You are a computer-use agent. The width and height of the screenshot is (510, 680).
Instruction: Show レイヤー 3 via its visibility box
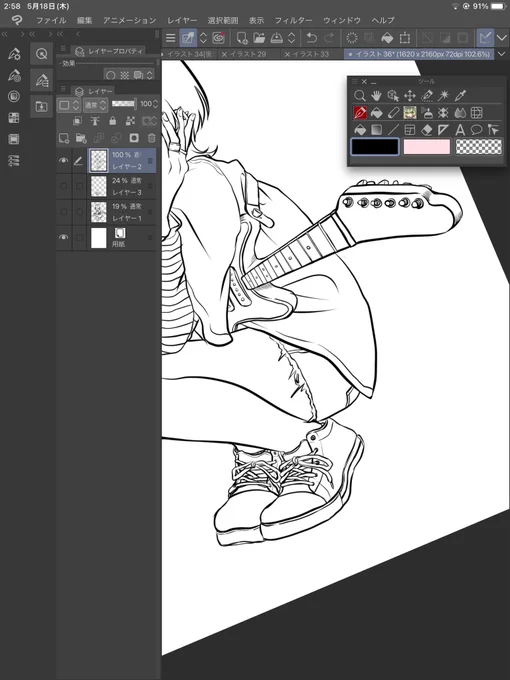coord(64,186)
